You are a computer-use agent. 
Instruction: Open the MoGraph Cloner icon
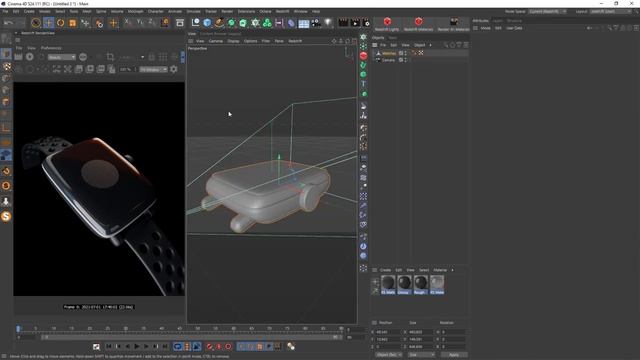click(x=267, y=23)
